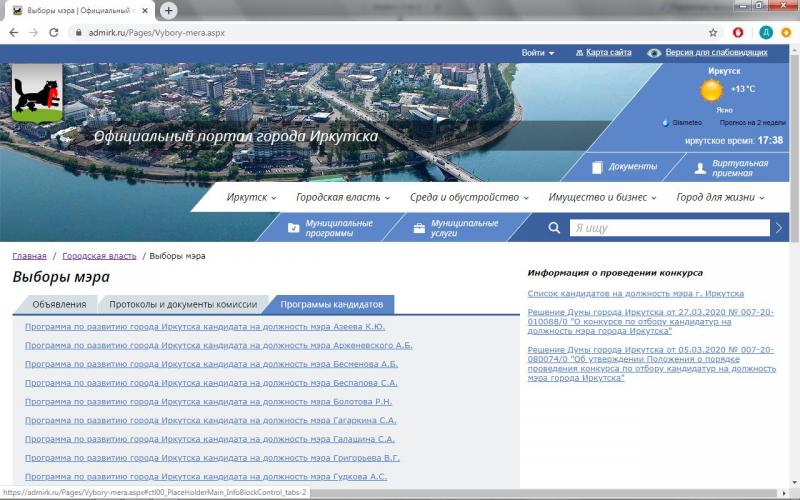
Task: Switch to Протоколы и документы комиссии tab
Action: pyautogui.click(x=183, y=305)
